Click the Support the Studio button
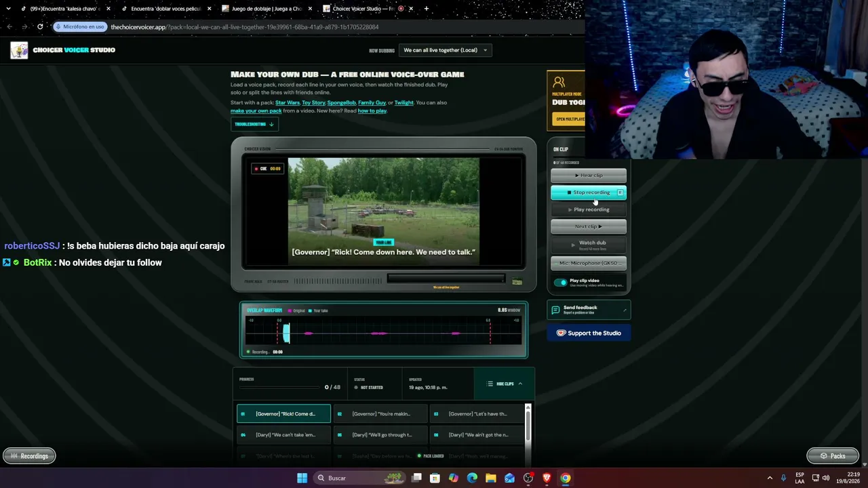The image size is (868, 488). click(x=589, y=333)
